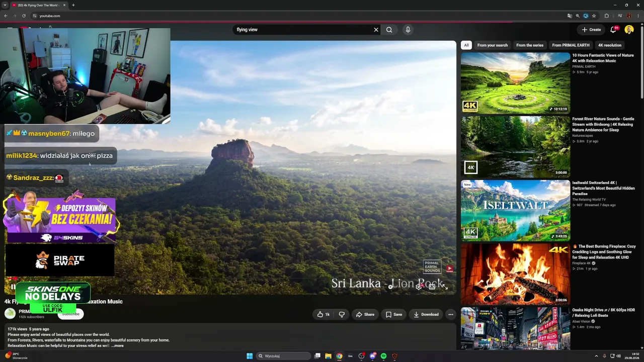Expand the tab search dropdown arrow
This screenshot has height=362, width=644.
(x=5, y=5)
